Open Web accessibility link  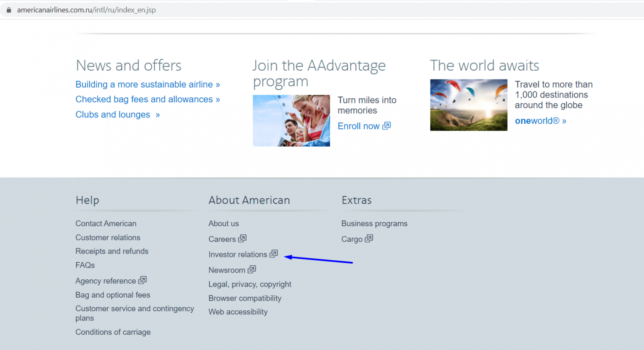click(238, 312)
